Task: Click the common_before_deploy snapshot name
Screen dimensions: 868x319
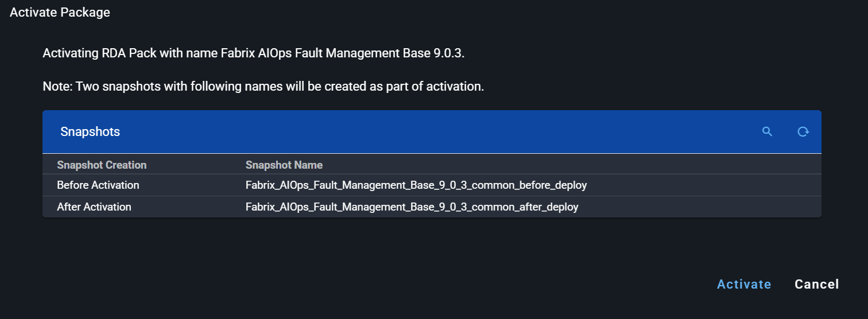Action: pyautogui.click(x=416, y=185)
